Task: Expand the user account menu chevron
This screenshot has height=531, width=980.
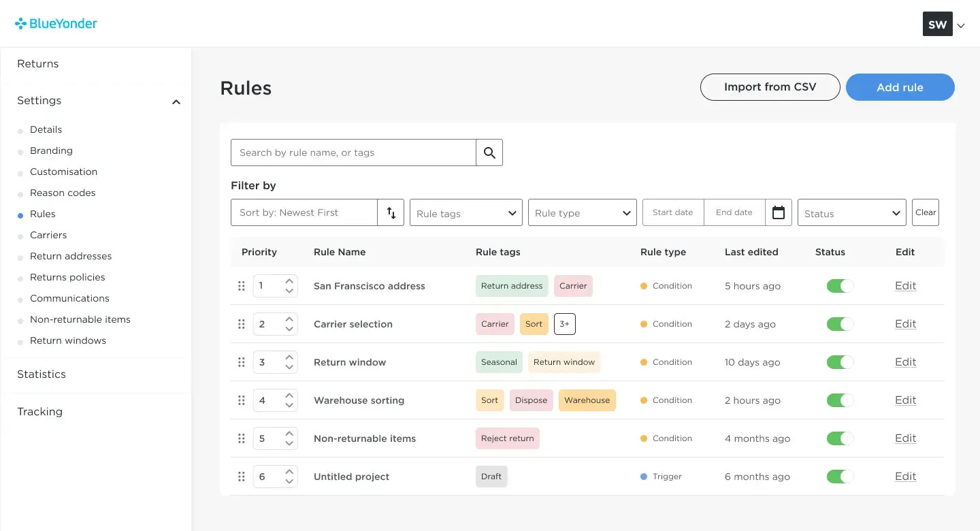Action: tap(961, 26)
